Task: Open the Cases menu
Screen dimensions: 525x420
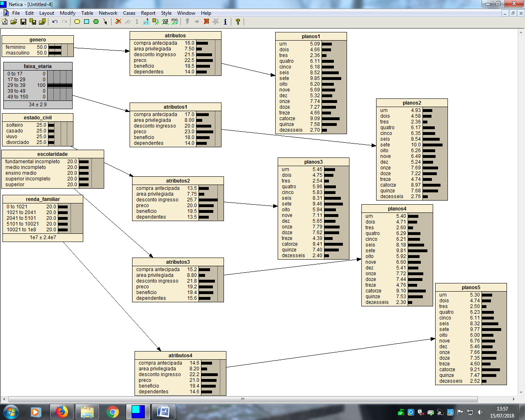Action: click(x=129, y=13)
